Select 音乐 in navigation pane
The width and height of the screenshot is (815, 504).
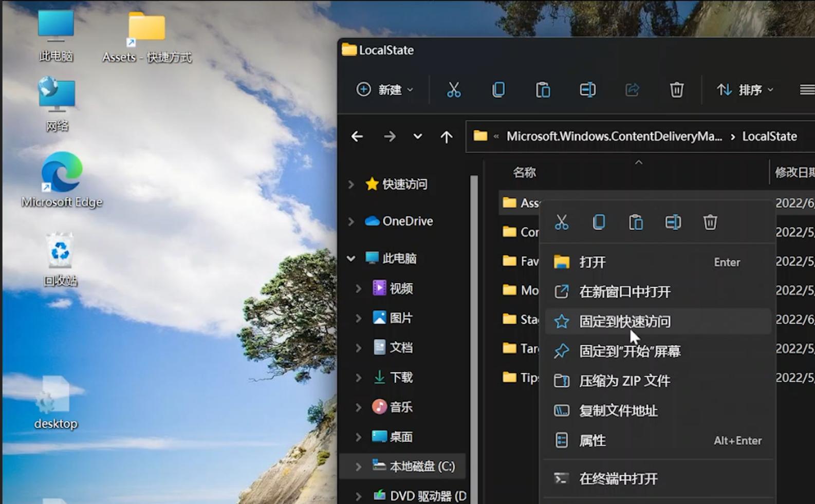point(393,407)
